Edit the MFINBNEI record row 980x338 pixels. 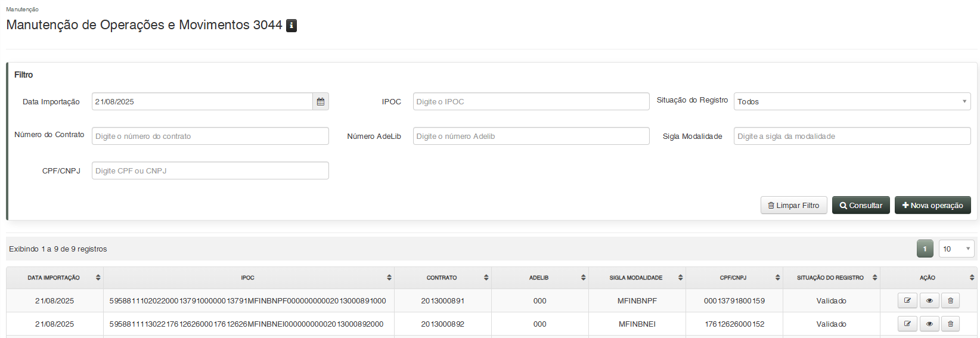click(907, 324)
